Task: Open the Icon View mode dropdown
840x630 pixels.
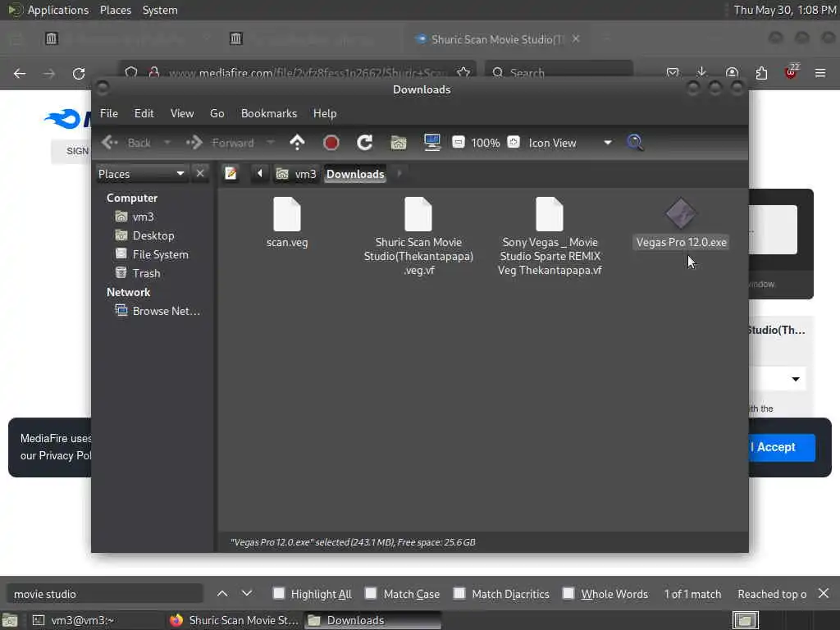Action: tap(571, 143)
